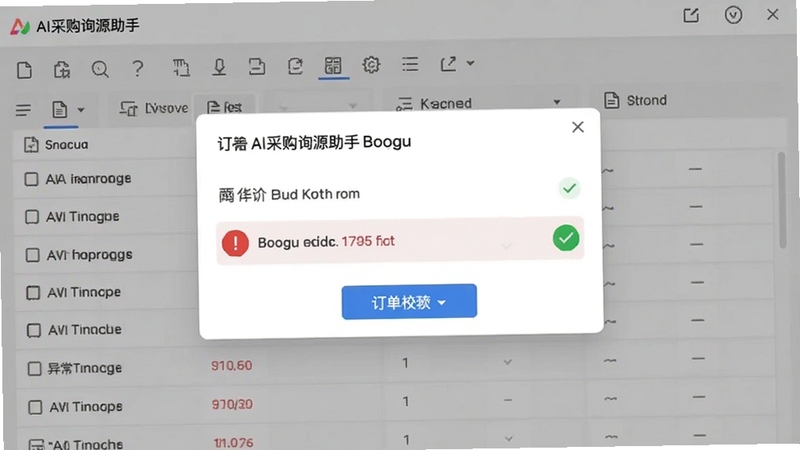Click the refresh sync document icon

coord(295,66)
